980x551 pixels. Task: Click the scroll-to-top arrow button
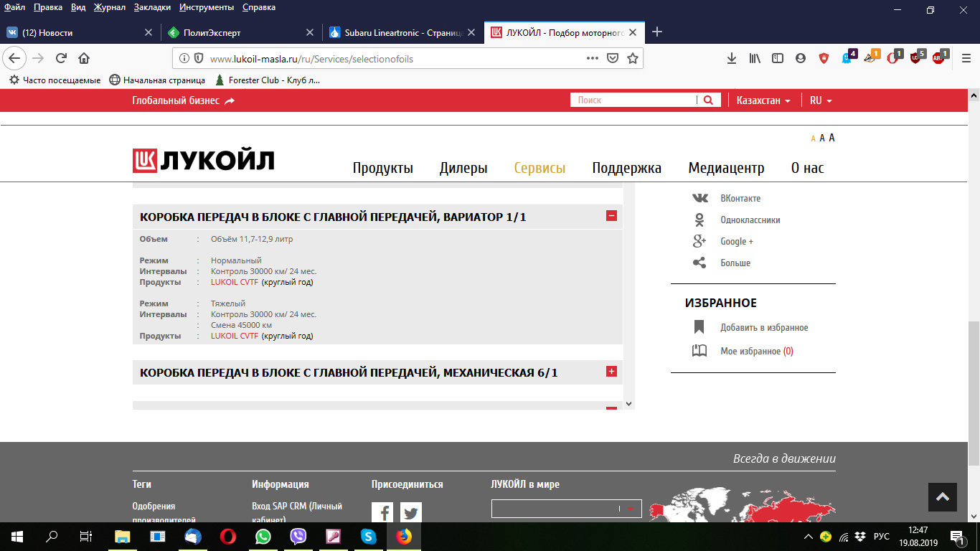(943, 496)
